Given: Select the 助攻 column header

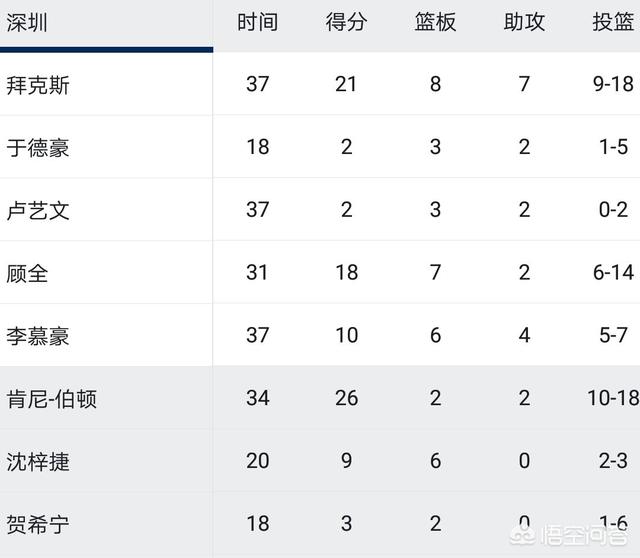Looking at the screenshot, I should click(524, 22).
